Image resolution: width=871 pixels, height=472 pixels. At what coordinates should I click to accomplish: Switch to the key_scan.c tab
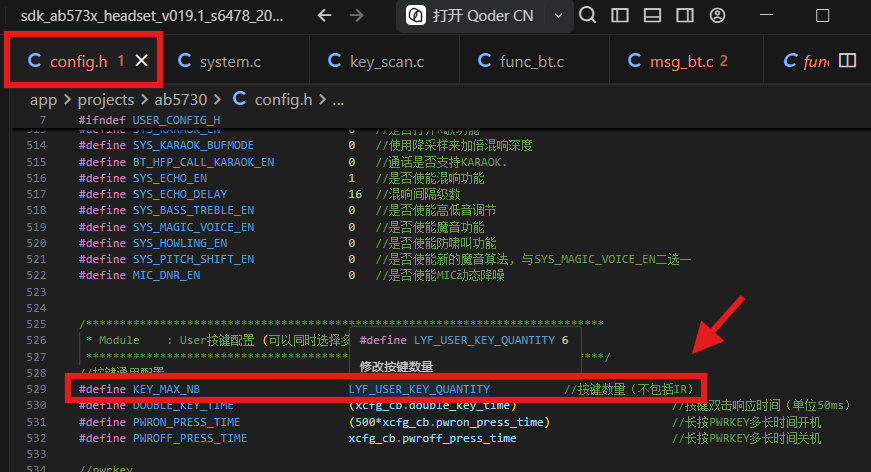376,61
